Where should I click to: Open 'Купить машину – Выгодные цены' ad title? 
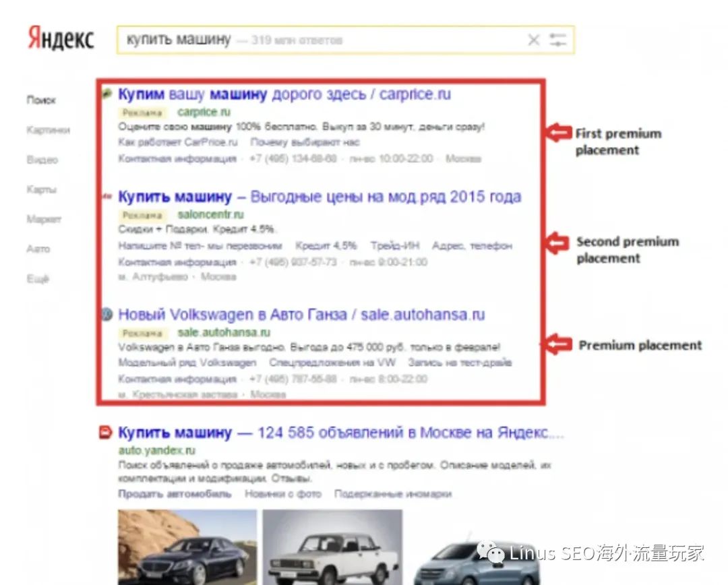(319, 197)
